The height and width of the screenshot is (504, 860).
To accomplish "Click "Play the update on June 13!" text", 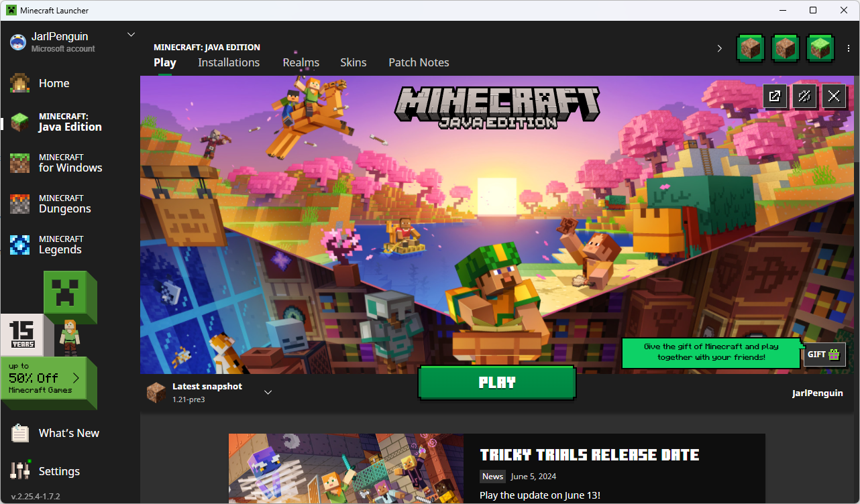I will pyautogui.click(x=540, y=495).
